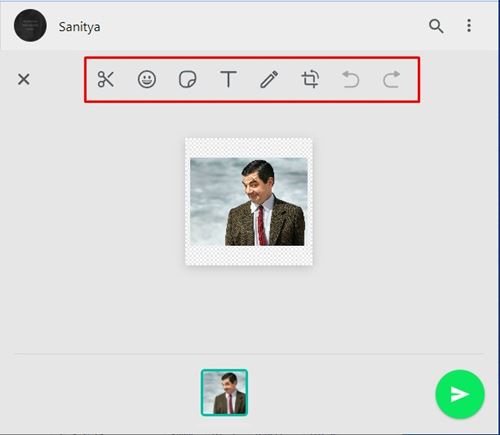The height and width of the screenshot is (435, 500).
Task: Add a sticker using the sticker icon
Action: (x=187, y=79)
